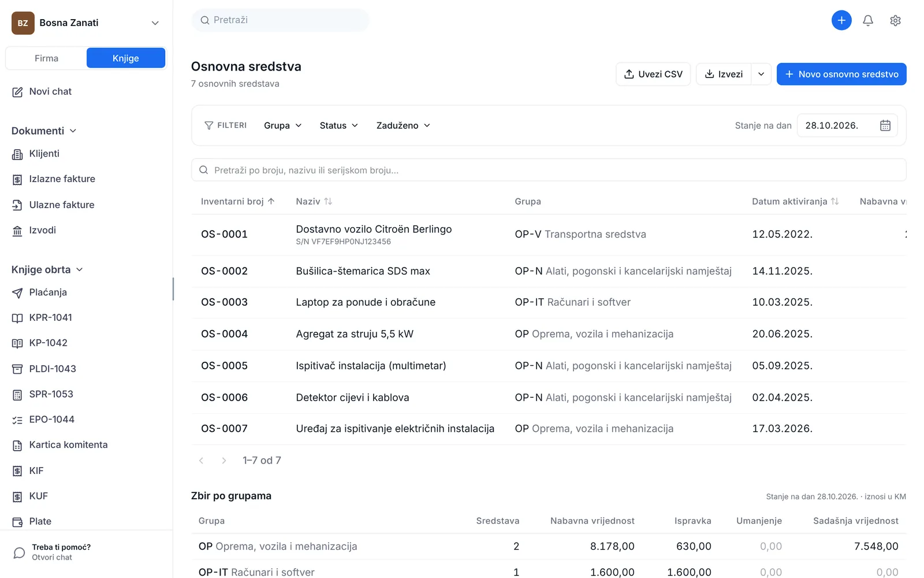Image resolution: width=924 pixels, height=578 pixels.
Task: Open asset row OS-0003 Laptop
Action: [x=549, y=302]
